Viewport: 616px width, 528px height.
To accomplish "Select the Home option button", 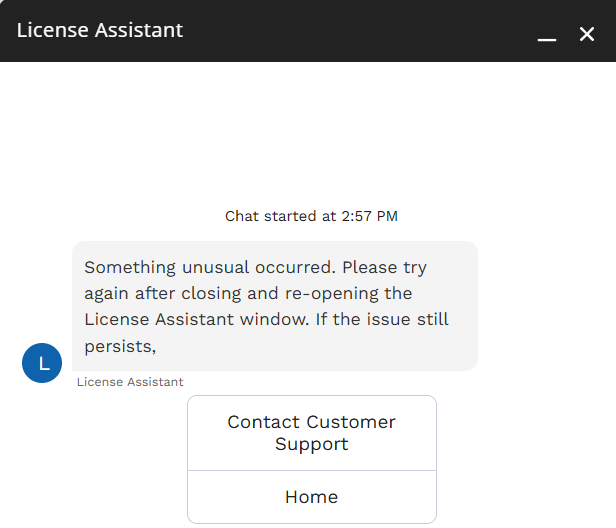I will pos(312,497).
